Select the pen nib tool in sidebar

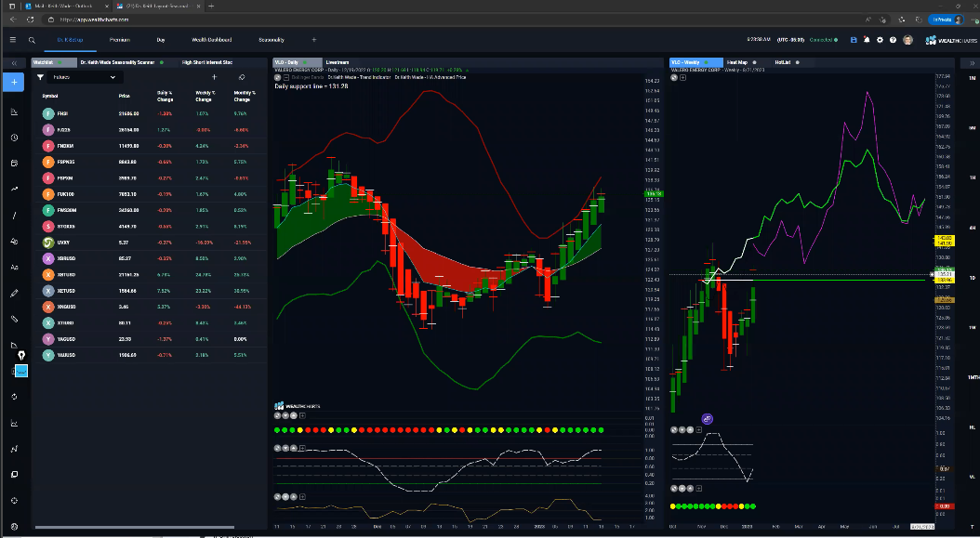(21, 356)
